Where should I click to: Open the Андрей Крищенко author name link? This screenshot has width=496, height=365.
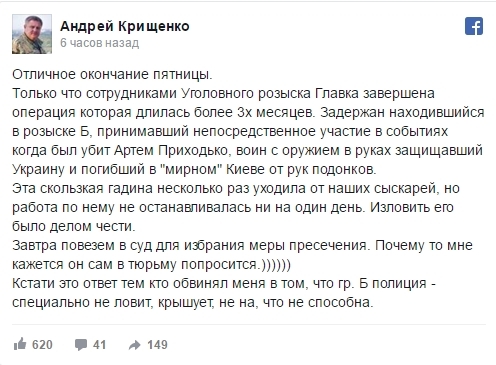125,26
